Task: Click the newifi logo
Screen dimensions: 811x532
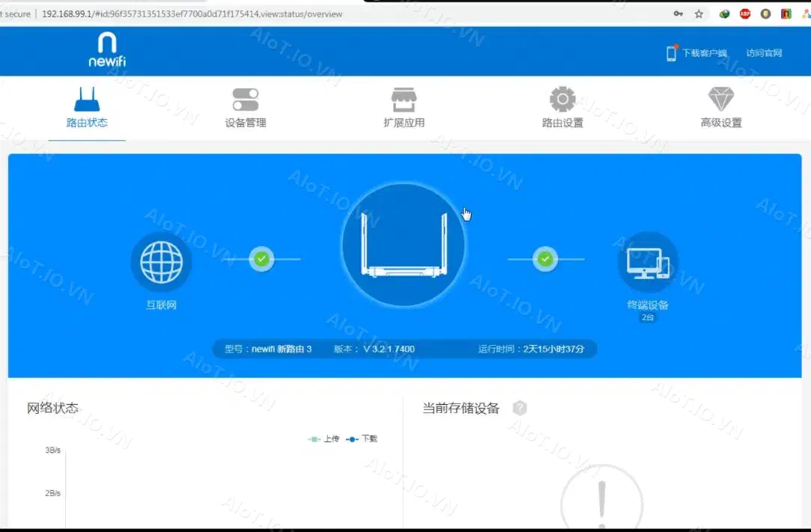Action: (107, 49)
